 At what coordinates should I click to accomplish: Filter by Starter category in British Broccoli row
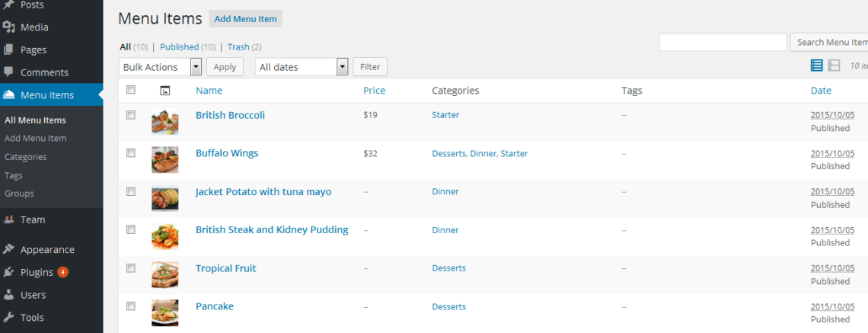pos(445,115)
